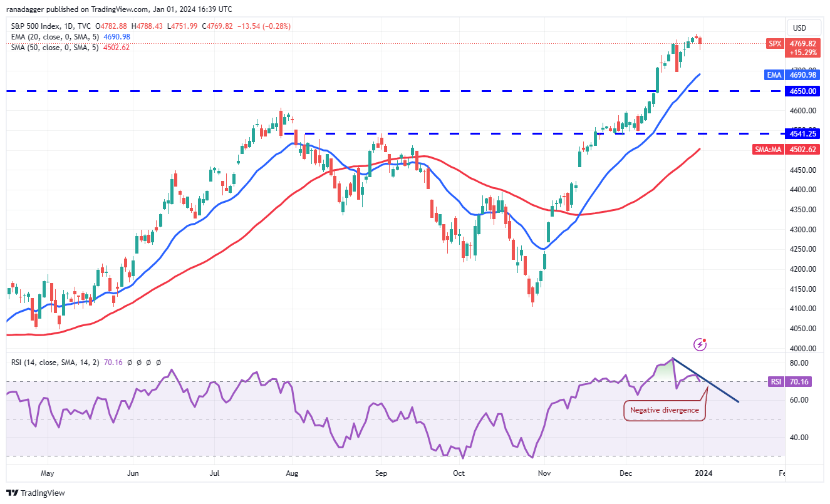Select the purple RSI 70.16 axis label

coord(793,381)
